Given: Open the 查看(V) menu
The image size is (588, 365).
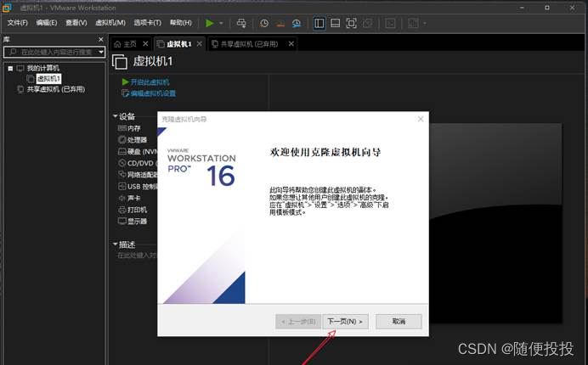Looking at the screenshot, I should 76,23.
